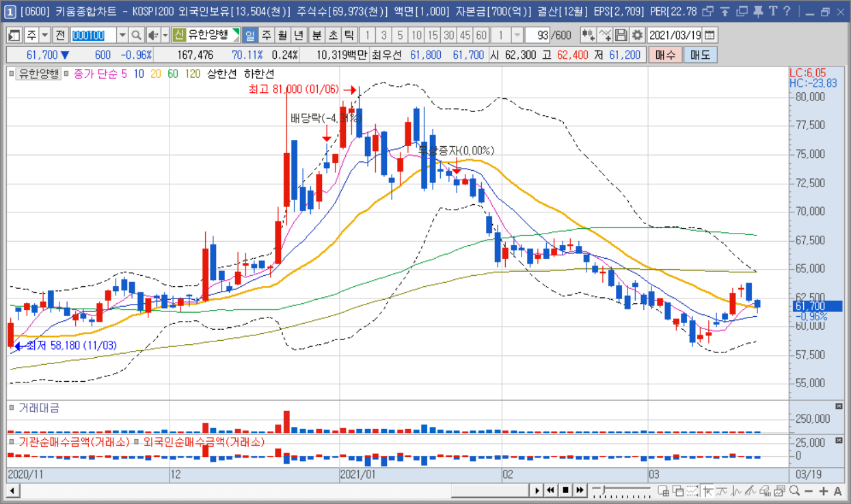Click the fast-forward playback button
The width and height of the screenshot is (851, 504).
pos(580,490)
